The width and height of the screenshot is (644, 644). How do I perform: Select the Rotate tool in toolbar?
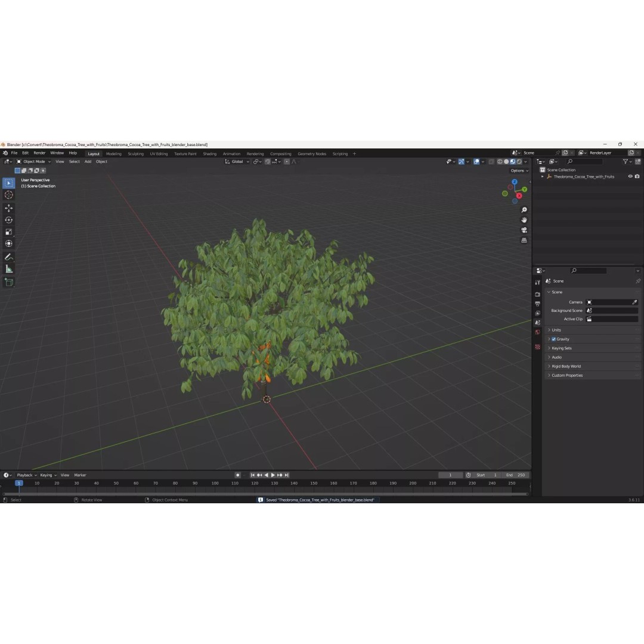tap(8, 220)
